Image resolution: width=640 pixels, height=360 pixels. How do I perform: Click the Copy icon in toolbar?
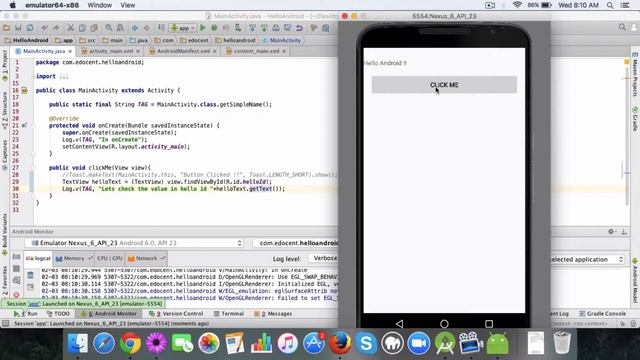click(82, 28)
